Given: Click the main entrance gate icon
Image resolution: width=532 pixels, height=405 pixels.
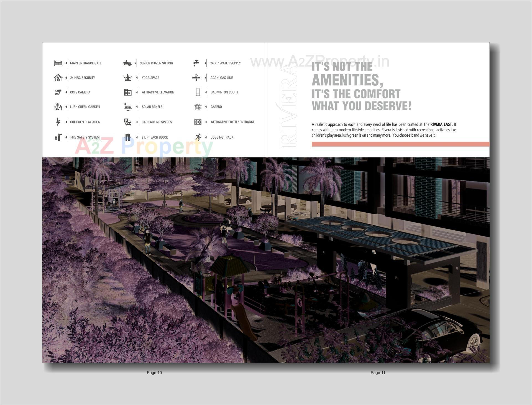Looking at the screenshot, I should (x=58, y=63).
